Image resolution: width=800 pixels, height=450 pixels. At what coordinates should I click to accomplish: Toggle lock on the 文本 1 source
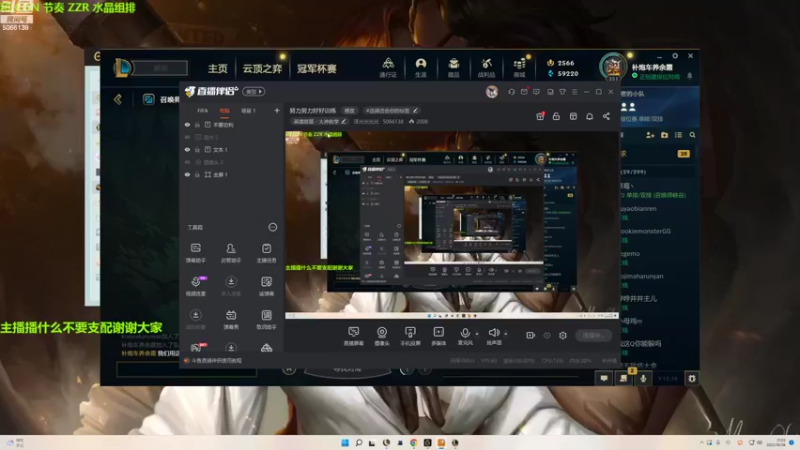[197, 149]
